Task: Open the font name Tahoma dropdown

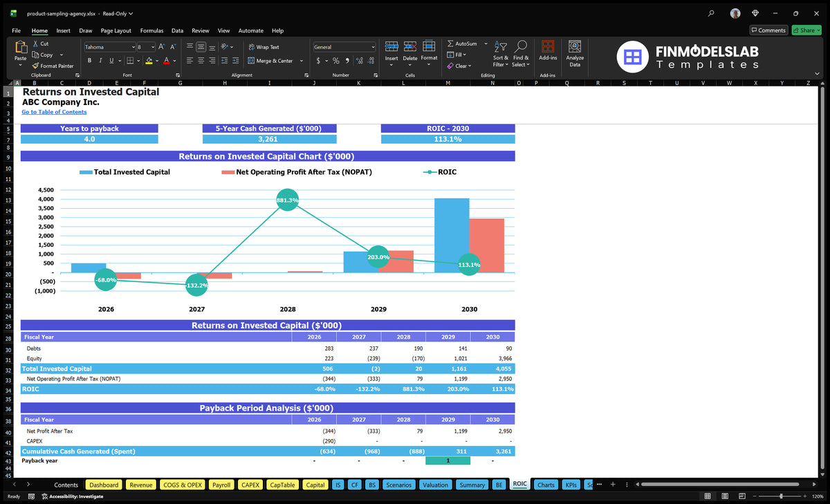Action: [133, 47]
